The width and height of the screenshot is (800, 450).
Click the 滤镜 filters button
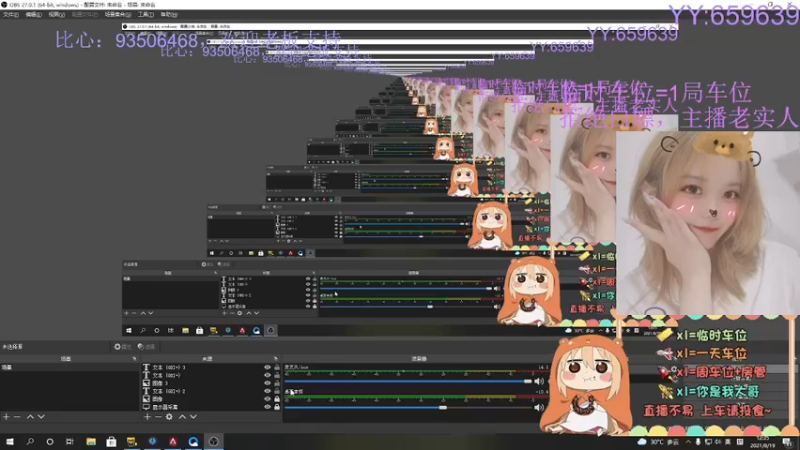(x=146, y=347)
